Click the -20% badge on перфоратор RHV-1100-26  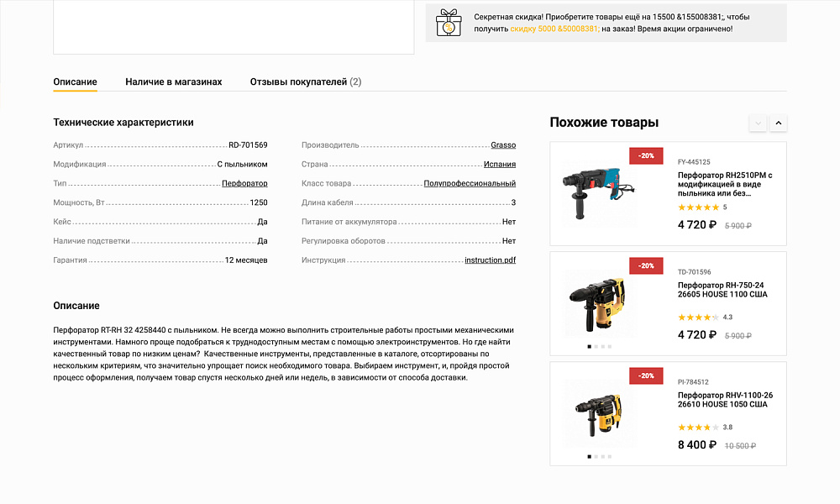point(645,375)
